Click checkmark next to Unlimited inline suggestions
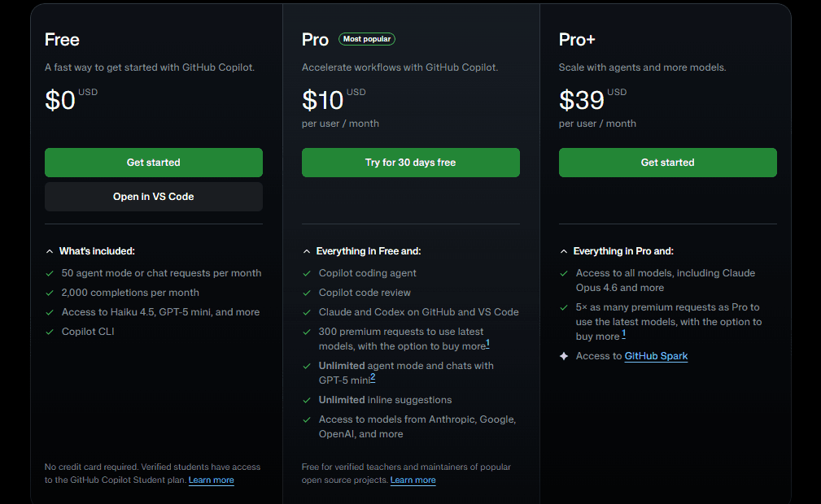This screenshot has width=821, height=504. coord(307,400)
